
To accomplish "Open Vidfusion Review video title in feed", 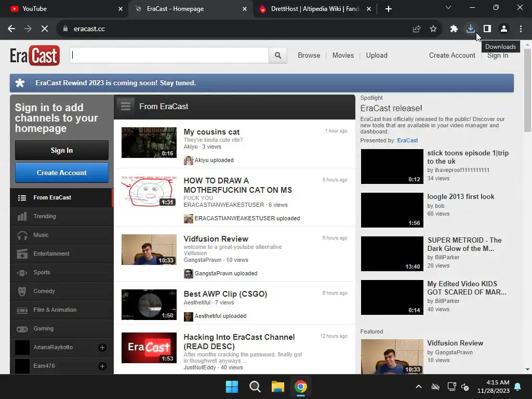I will pos(216,239).
